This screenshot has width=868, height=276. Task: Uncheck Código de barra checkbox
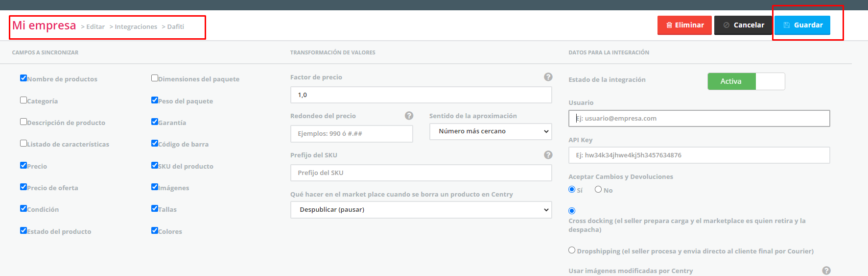click(x=155, y=143)
